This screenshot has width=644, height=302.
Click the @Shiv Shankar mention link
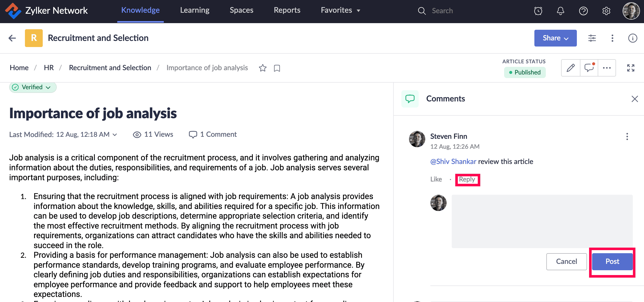[453, 161]
